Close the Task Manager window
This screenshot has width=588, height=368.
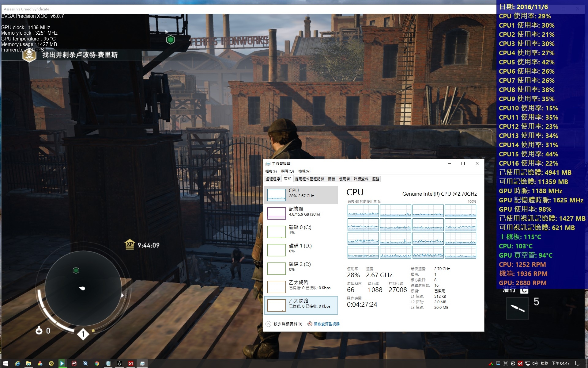pos(477,164)
